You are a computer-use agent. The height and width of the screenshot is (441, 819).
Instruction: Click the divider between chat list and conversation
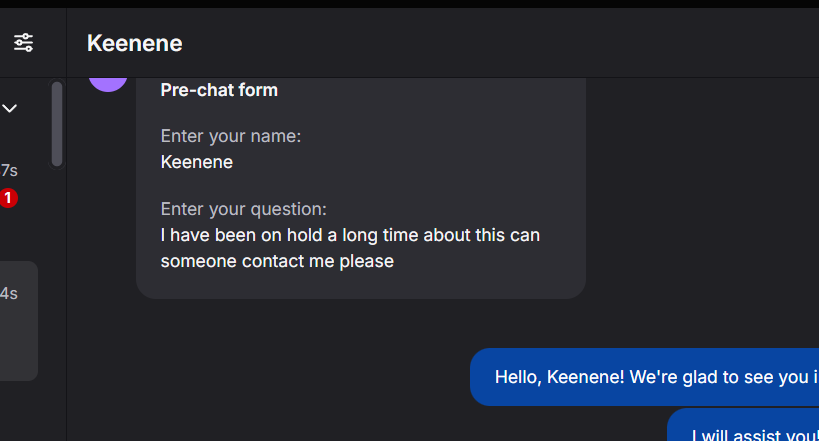click(66, 259)
